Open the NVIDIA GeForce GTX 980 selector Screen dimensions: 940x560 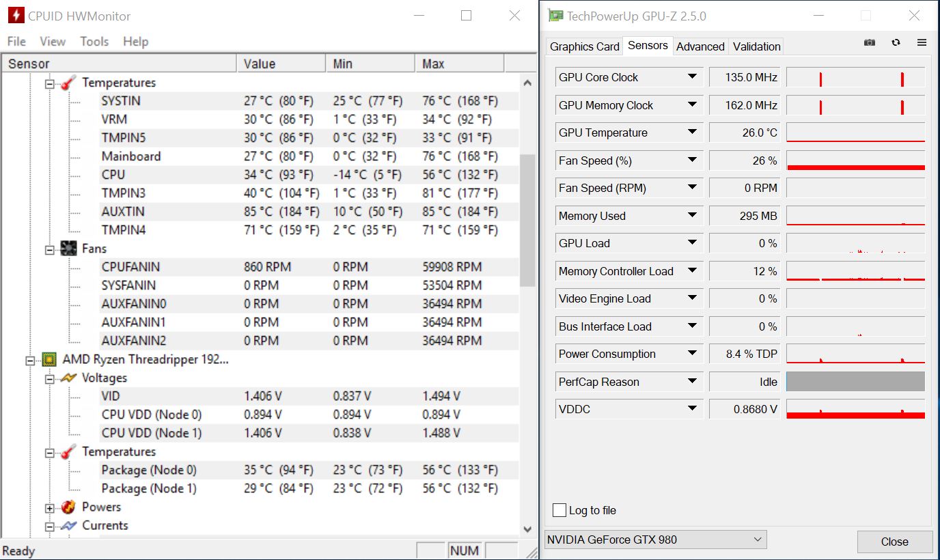655,540
